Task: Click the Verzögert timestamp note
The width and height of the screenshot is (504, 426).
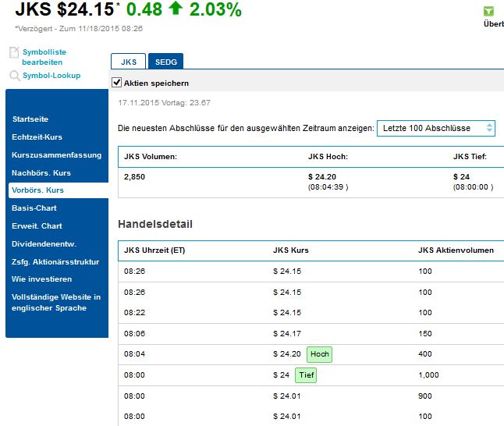Action: pyautogui.click(x=79, y=29)
